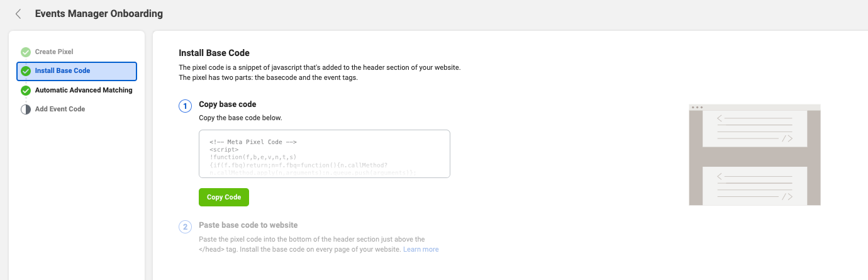
Task: Follow the Learn more link
Action: tap(421, 249)
